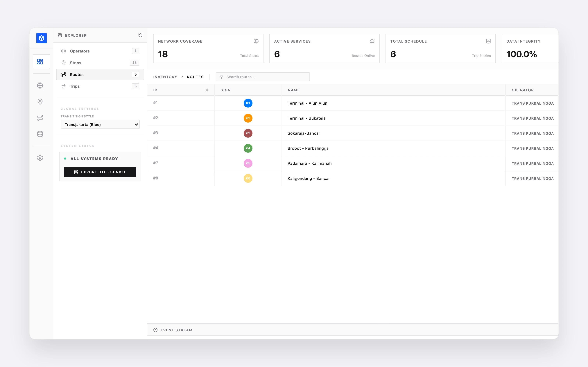Open the Transit Sign Style dropdown
Viewport: 588px width, 367px height.
[100, 125]
